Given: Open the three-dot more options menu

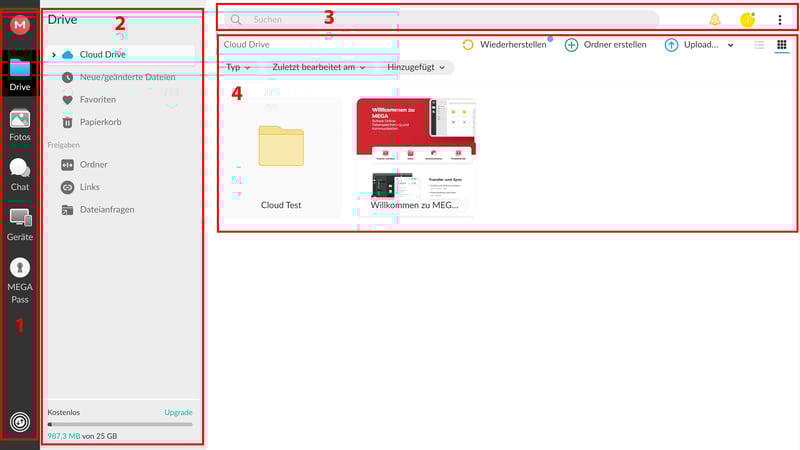Looking at the screenshot, I should (780, 20).
